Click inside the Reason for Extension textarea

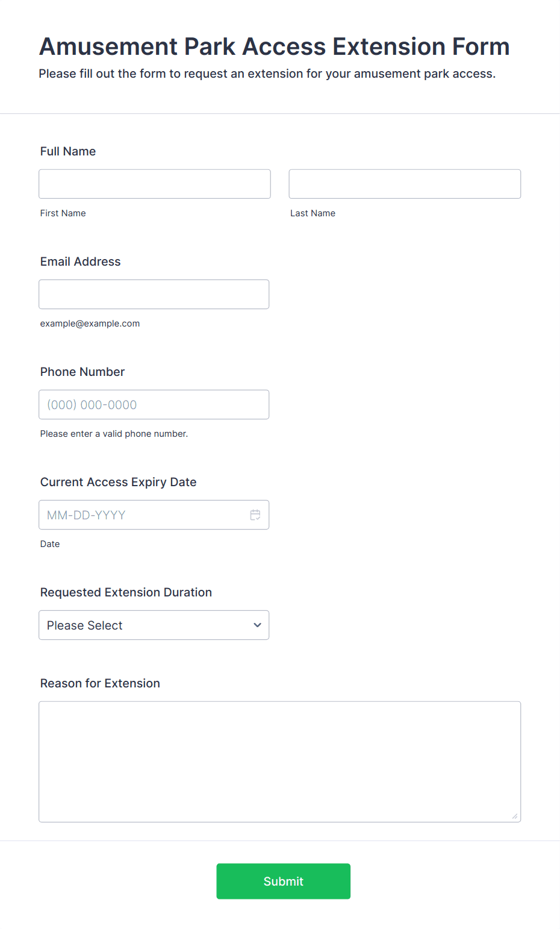click(280, 762)
